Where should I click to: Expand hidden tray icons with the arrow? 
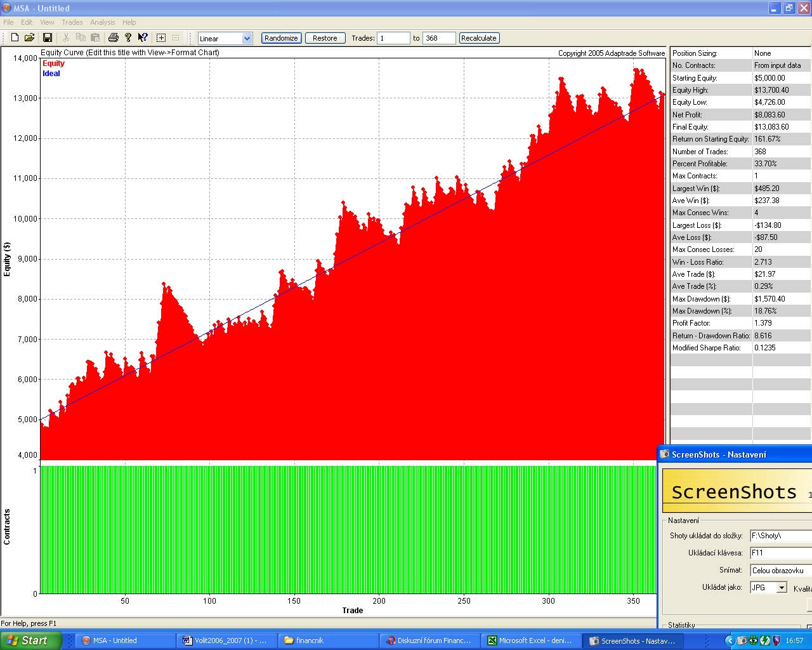(730, 640)
